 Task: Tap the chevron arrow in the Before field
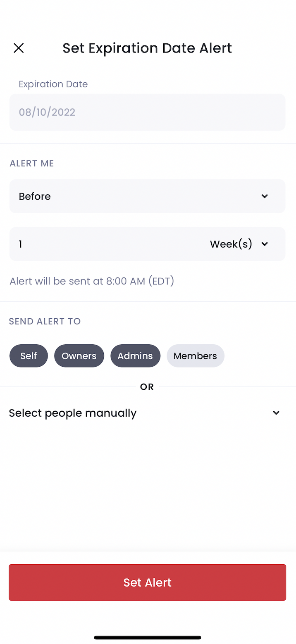[x=265, y=196]
